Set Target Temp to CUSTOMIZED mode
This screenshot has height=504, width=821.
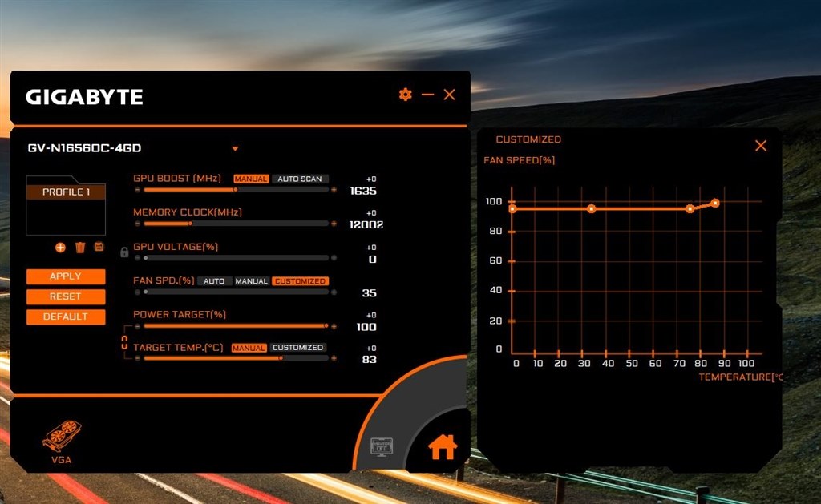click(x=298, y=348)
